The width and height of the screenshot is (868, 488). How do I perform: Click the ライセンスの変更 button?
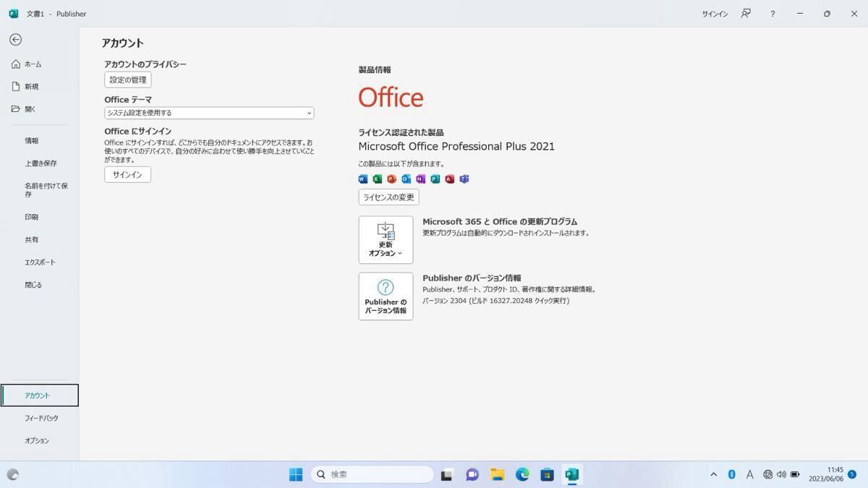click(x=388, y=197)
